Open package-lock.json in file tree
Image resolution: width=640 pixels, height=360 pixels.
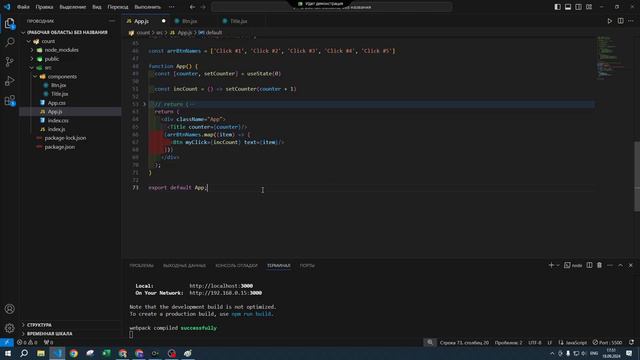click(65, 138)
